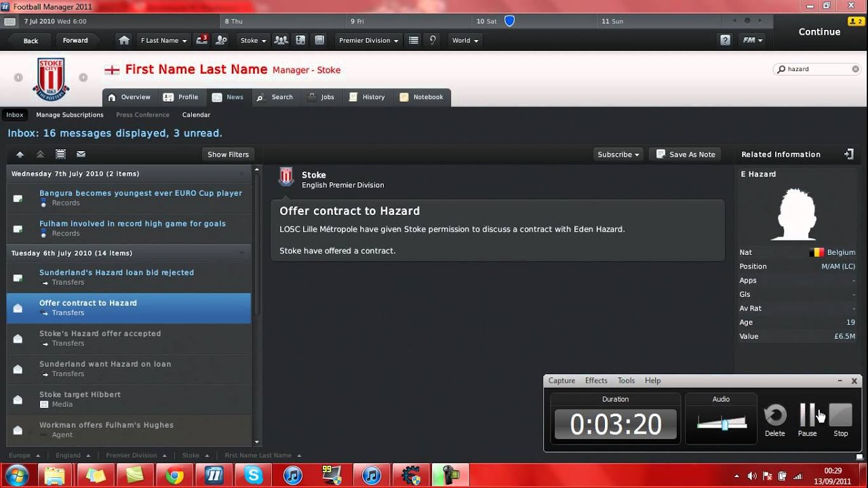Open the Premier Division table list icon
The image size is (868, 488).
(x=414, y=41)
